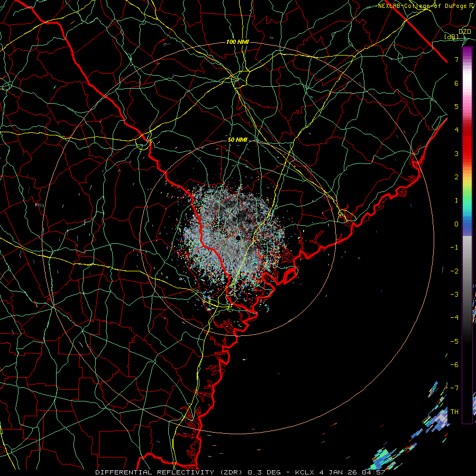Viewport: 476px width, 476px height.
Task: Click the DIFFERENTIAL REFLECTIVITY (ZDR) caption text
Action: 170,472
